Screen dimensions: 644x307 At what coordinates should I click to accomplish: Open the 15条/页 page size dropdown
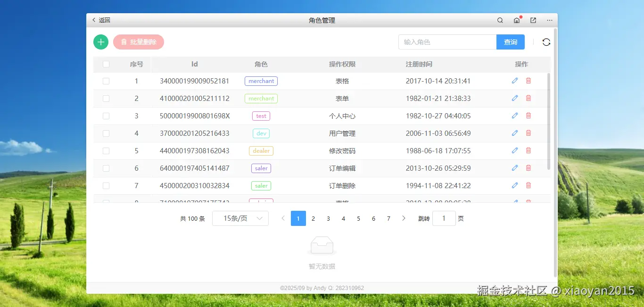(240, 218)
